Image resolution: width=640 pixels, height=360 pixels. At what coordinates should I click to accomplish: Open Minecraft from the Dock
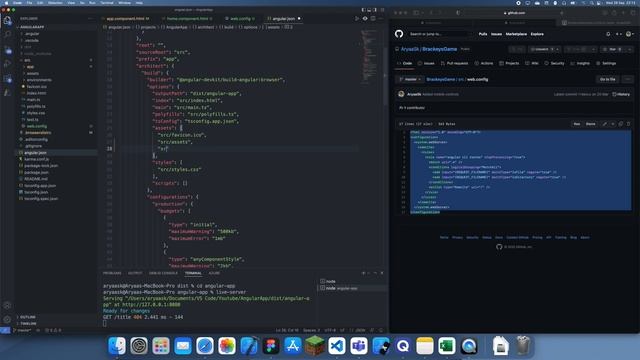tap(315, 346)
